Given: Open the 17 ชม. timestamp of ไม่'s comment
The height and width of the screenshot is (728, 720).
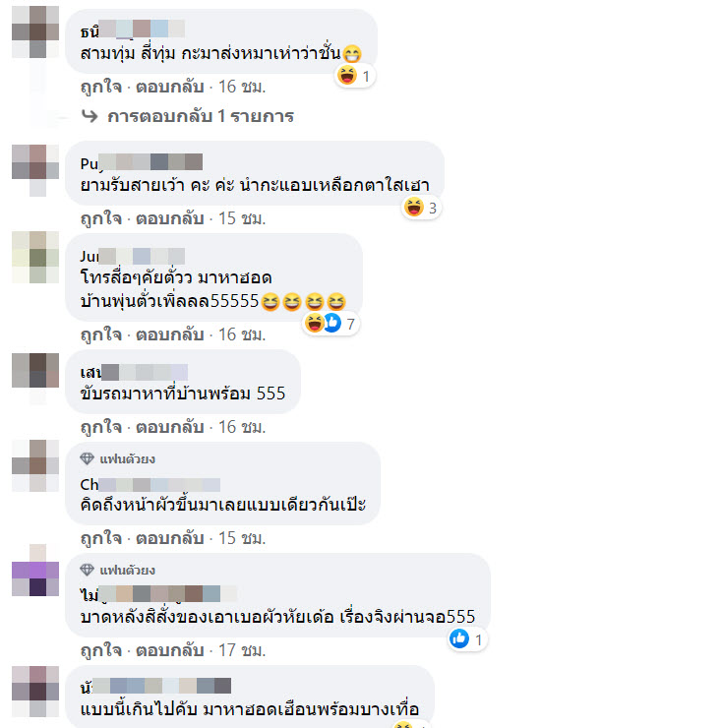Looking at the screenshot, I should (x=242, y=650).
